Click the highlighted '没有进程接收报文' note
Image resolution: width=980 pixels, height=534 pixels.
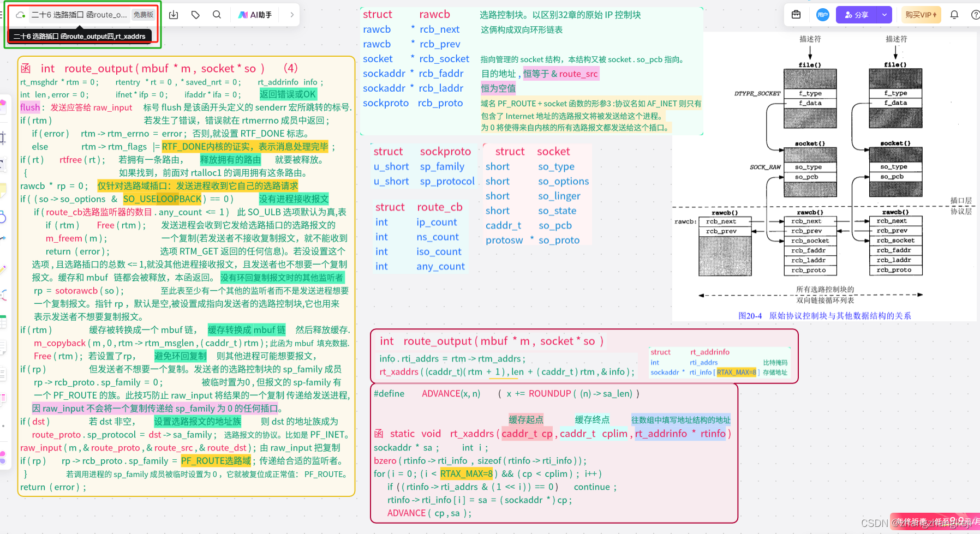tap(294, 199)
